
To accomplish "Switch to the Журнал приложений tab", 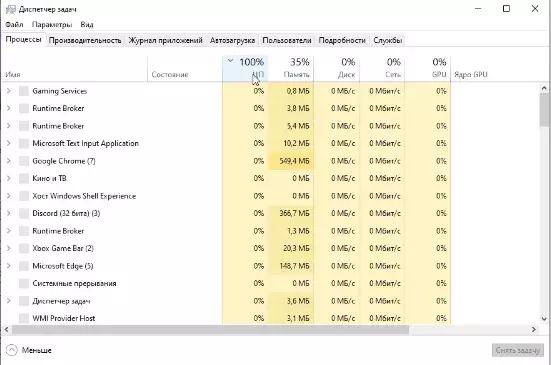I will click(166, 40).
